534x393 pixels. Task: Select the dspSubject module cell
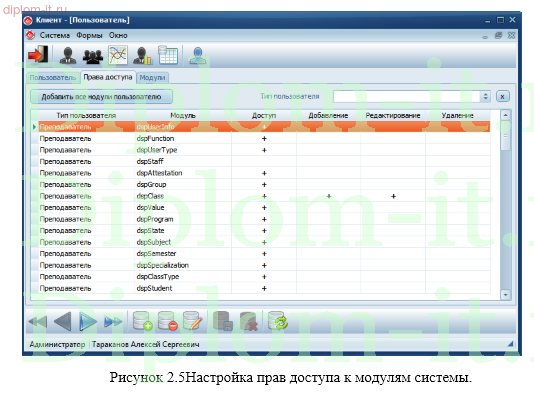pos(183,242)
